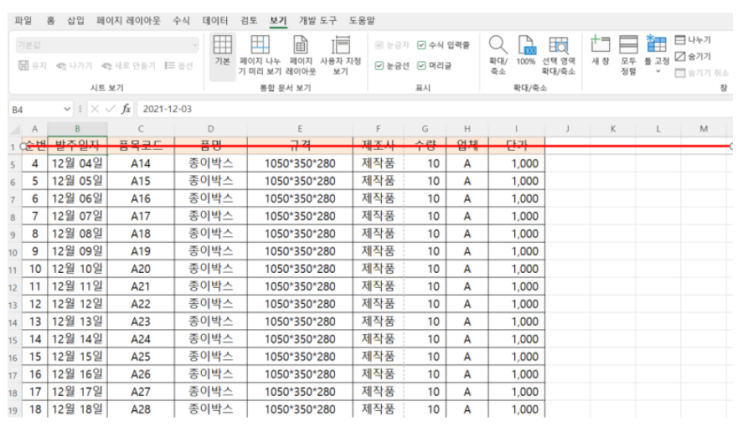
Task: Click cell A22 in 품목코드 column
Action: point(141,304)
